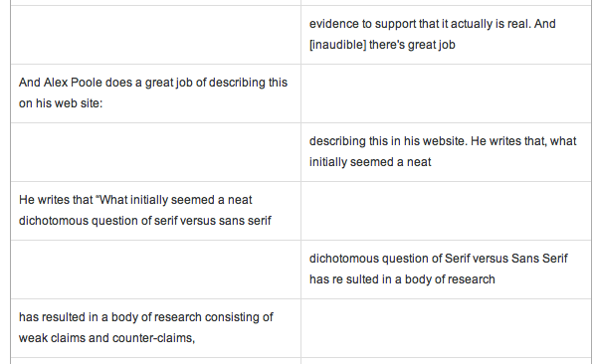596x364 pixels.
Task: Click the empty left cell beside 'has re sulted'
Action: pyautogui.click(x=156, y=270)
